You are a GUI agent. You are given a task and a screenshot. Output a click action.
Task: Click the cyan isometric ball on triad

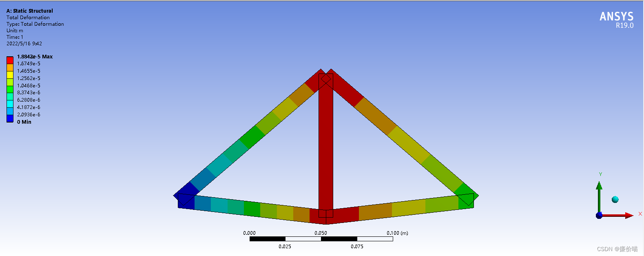click(x=615, y=199)
